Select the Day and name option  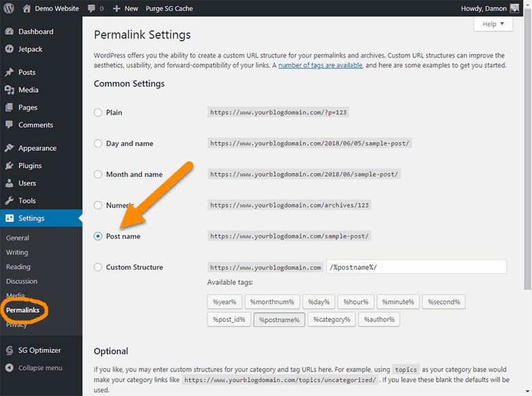pyautogui.click(x=98, y=143)
